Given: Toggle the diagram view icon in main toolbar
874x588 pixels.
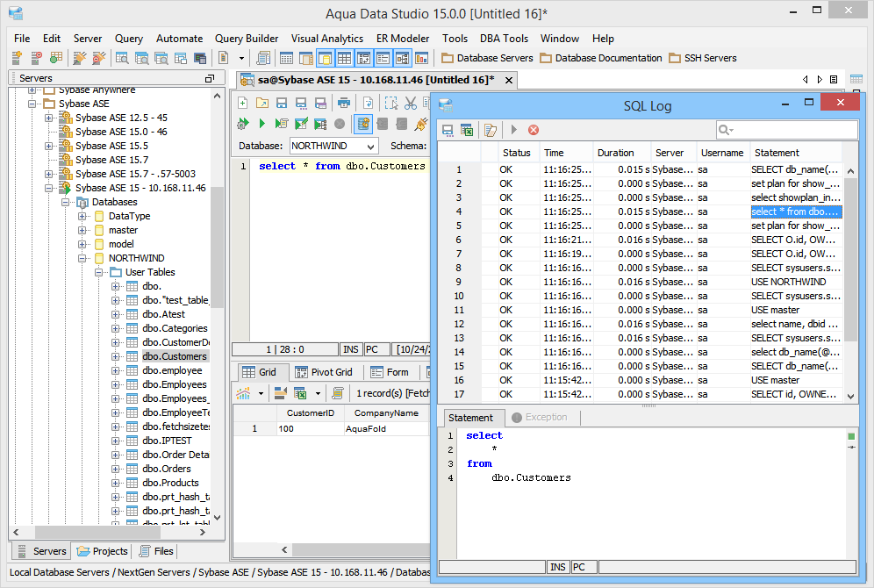Looking at the screenshot, I should [403, 57].
